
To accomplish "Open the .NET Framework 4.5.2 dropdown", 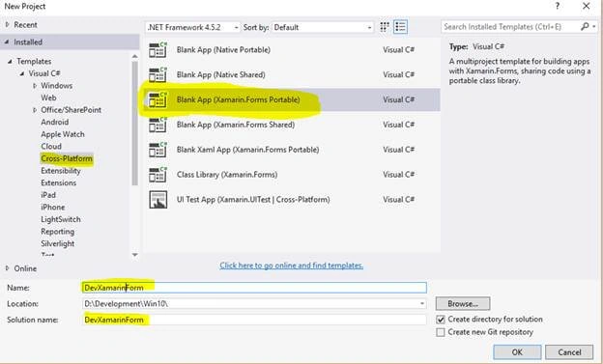I will pyautogui.click(x=193, y=27).
